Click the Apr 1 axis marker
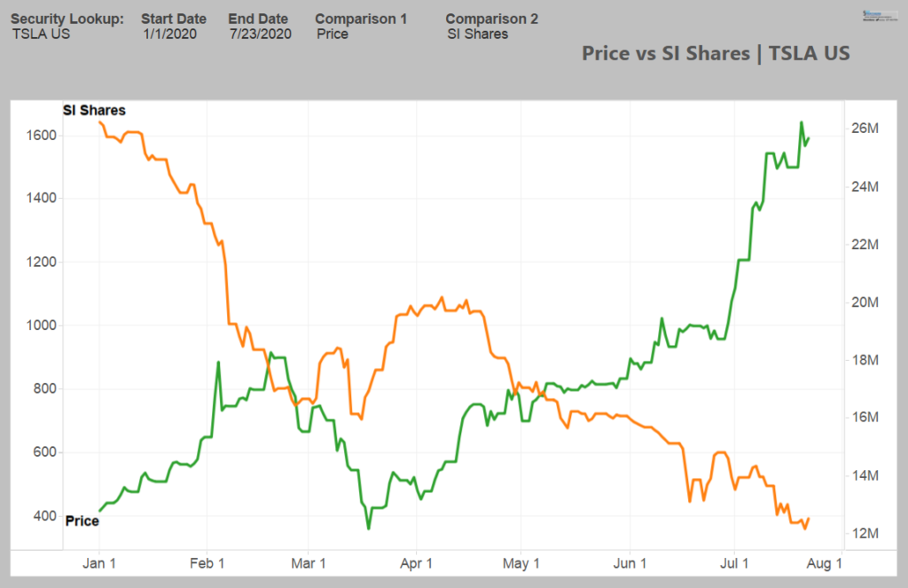908x588 pixels. 417,563
